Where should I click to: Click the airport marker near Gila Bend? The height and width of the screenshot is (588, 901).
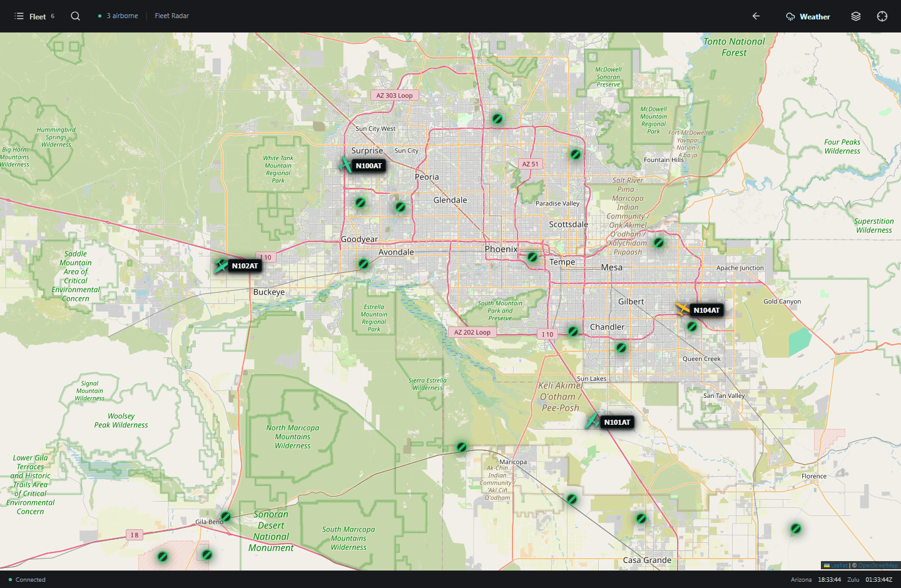[x=226, y=517]
